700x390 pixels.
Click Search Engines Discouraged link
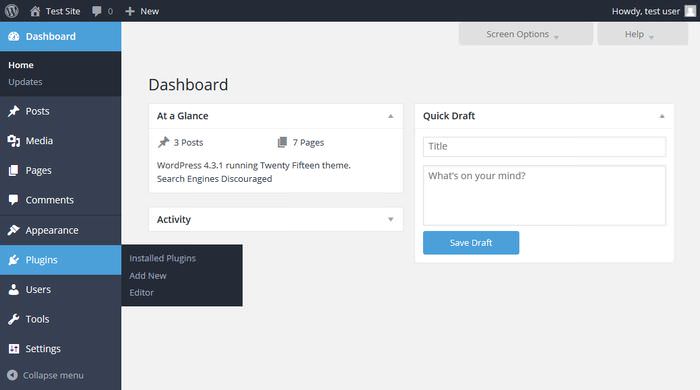[x=214, y=179]
